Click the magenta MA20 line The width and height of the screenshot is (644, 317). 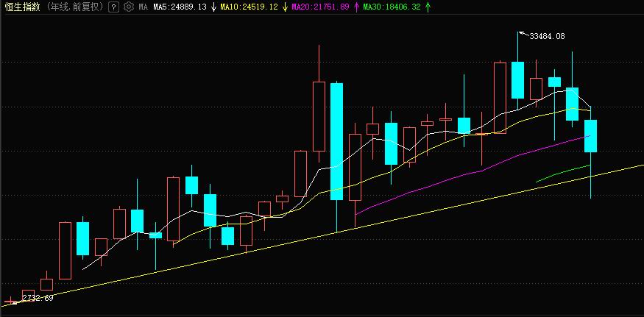coord(473,174)
